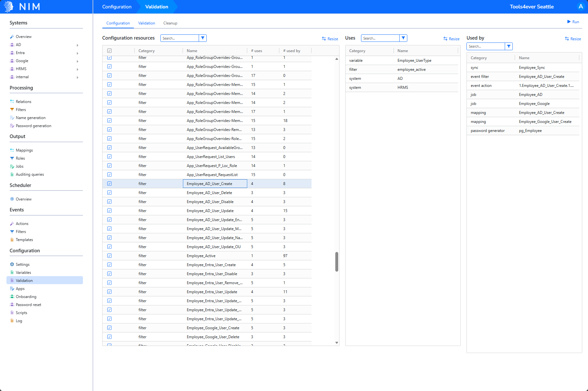The height and width of the screenshot is (391, 588).
Task: Open the Relations item icon in Processing
Action: (12, 101)
